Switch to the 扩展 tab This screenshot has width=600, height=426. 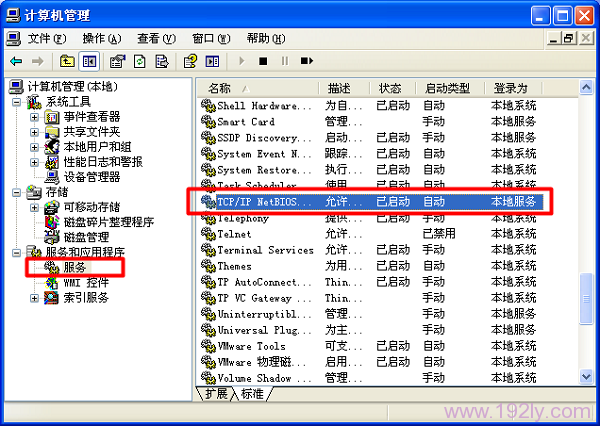point(216,393)
